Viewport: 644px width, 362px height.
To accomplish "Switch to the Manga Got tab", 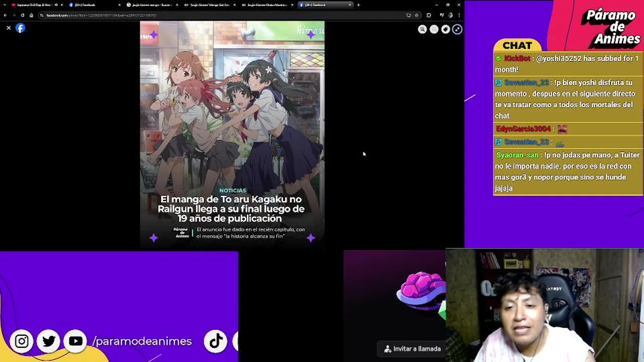I will [x=209, y=5].
